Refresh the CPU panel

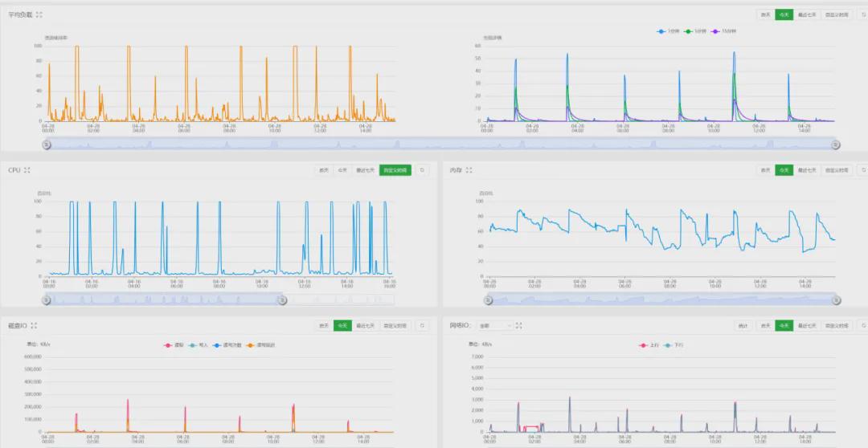422,170
